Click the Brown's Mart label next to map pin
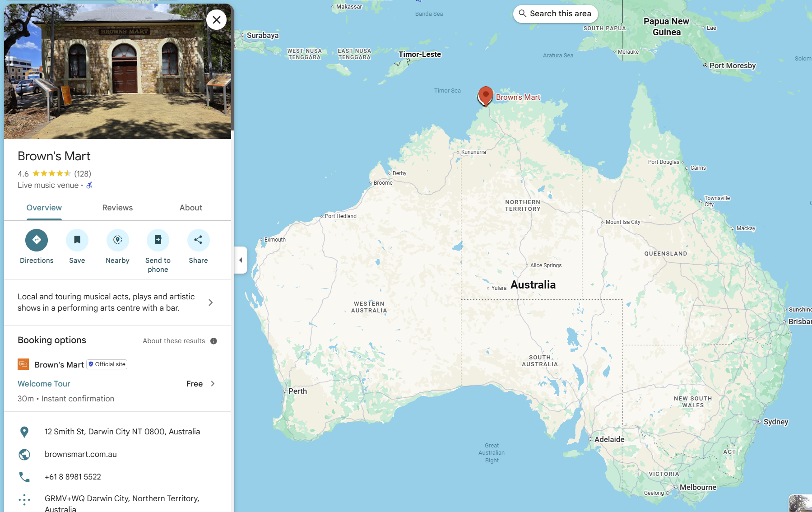812x512 pixels. click(x=518, y=97)
